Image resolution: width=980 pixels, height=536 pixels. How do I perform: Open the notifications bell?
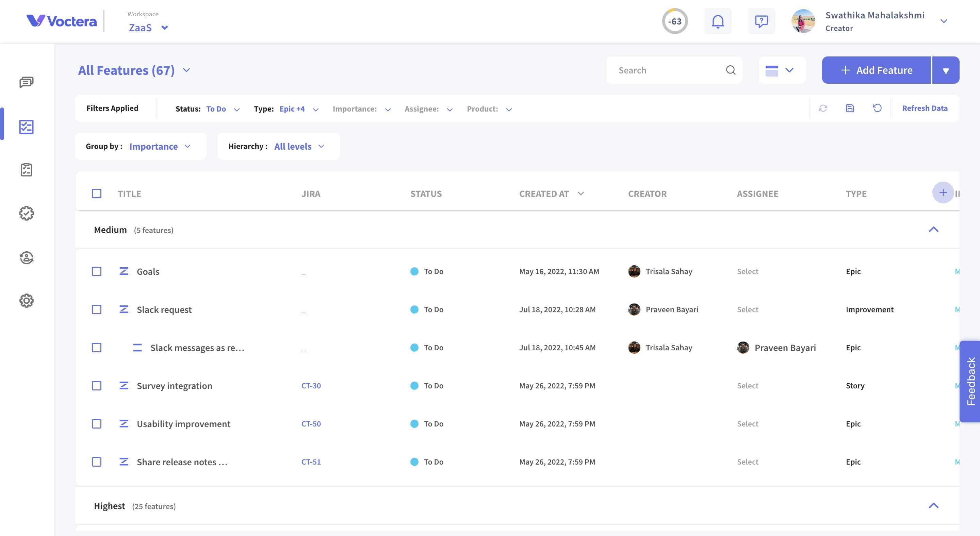pos(718,21)
